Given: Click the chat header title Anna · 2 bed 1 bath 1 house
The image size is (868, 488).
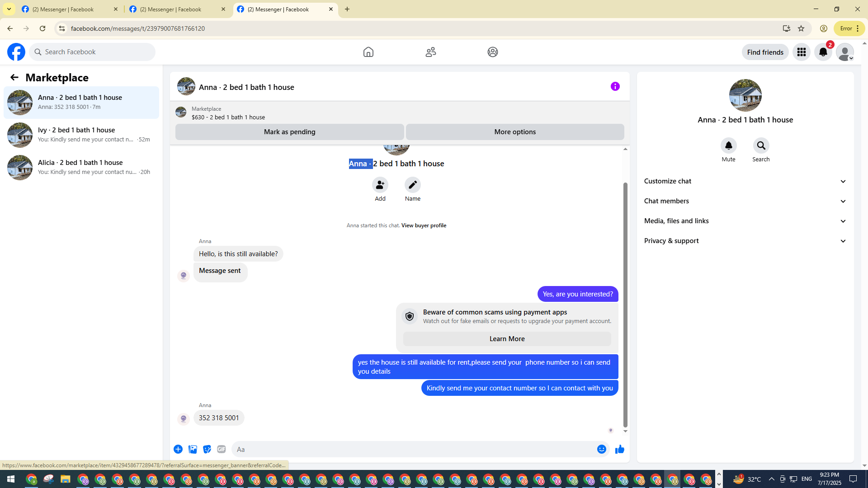Looking at the screenshot, I should point(246,87).
